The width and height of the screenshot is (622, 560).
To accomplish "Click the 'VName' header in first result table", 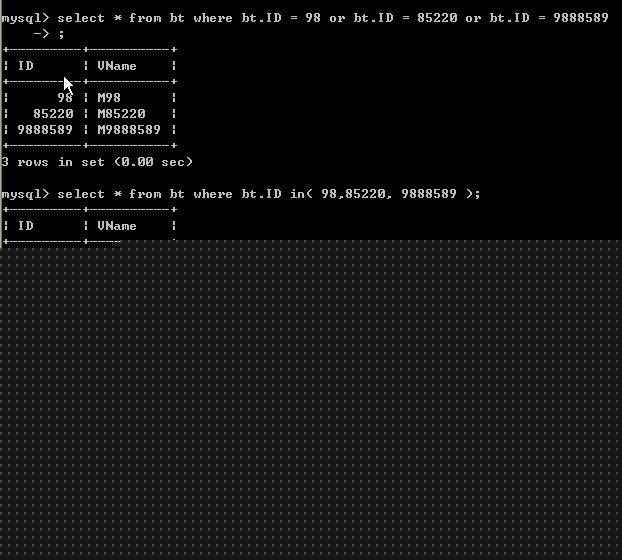I will 117,66.
